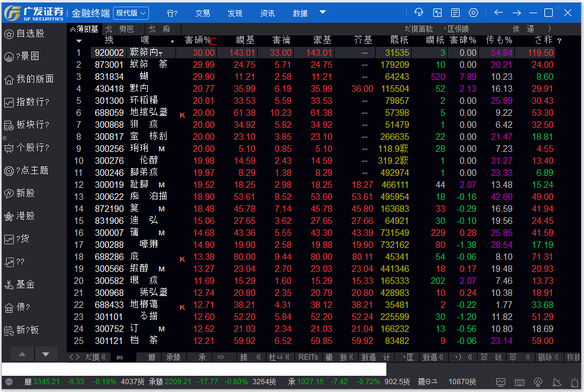Screen dimensions: 584x392
Task: Open customer service headset icon in title bar
Action: point(419,11)
